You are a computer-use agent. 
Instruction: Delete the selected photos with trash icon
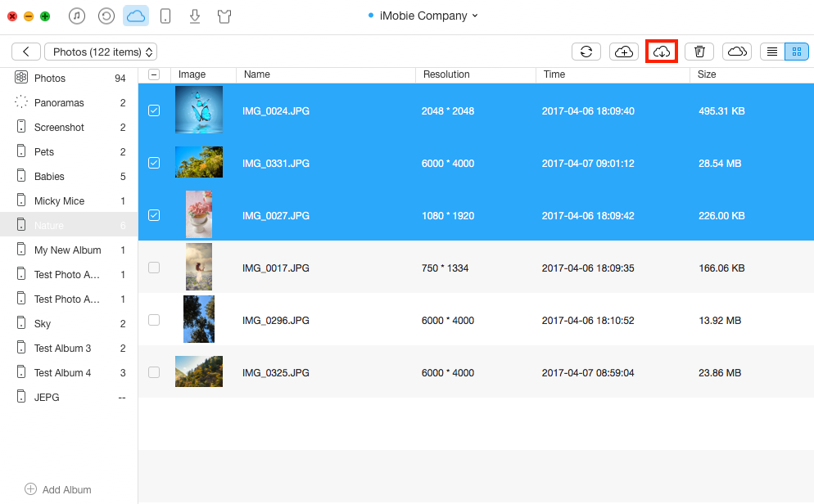(699, 52)
